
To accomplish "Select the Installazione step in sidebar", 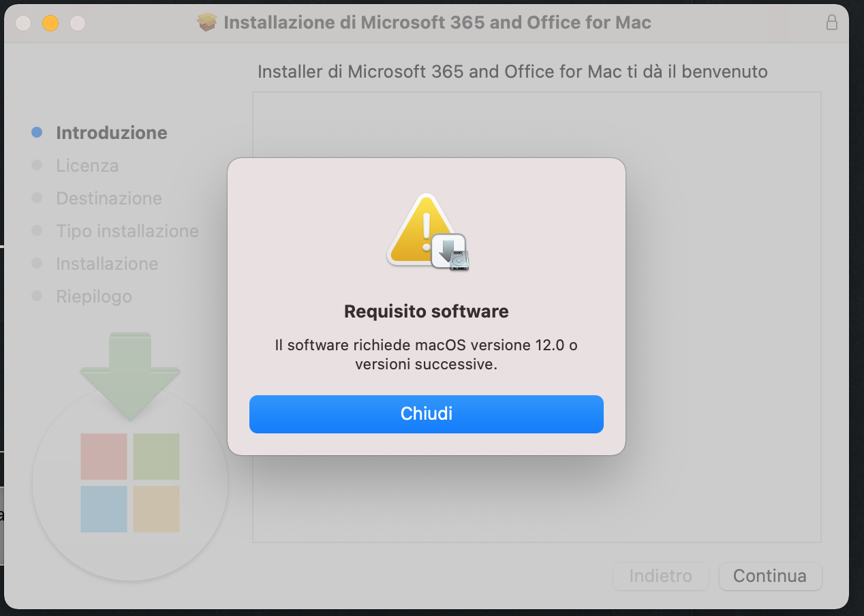I will 107,264.
